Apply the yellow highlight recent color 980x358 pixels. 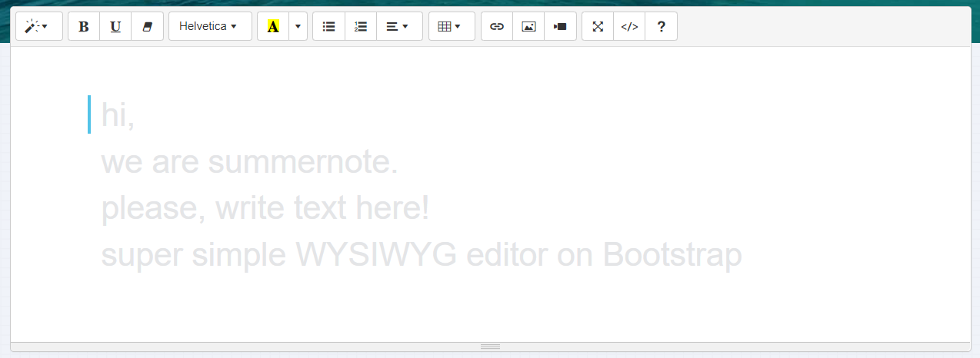point(273,26)
